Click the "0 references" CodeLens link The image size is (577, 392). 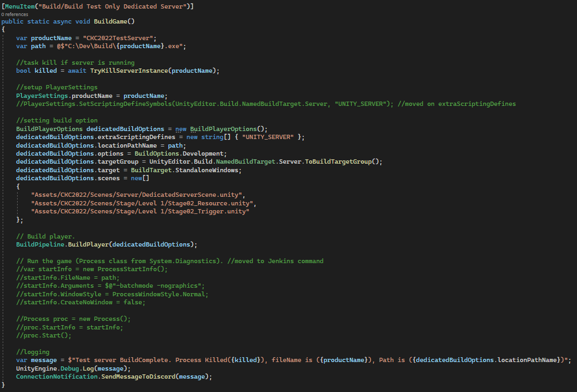click(14, 14)
